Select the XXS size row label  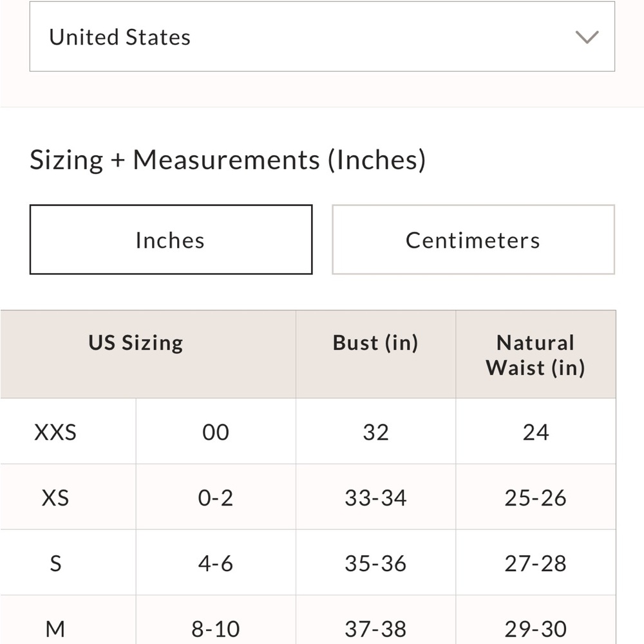point(55,431)
